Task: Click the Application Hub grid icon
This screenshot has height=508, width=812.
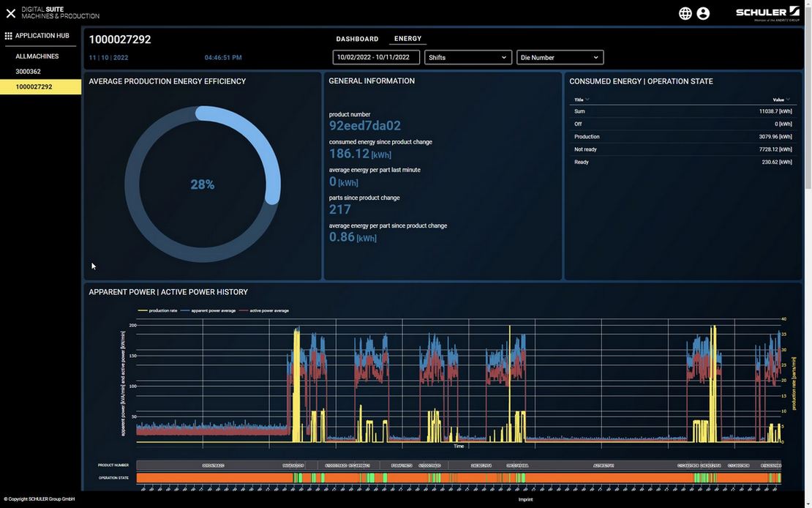Action: (8, 36)
